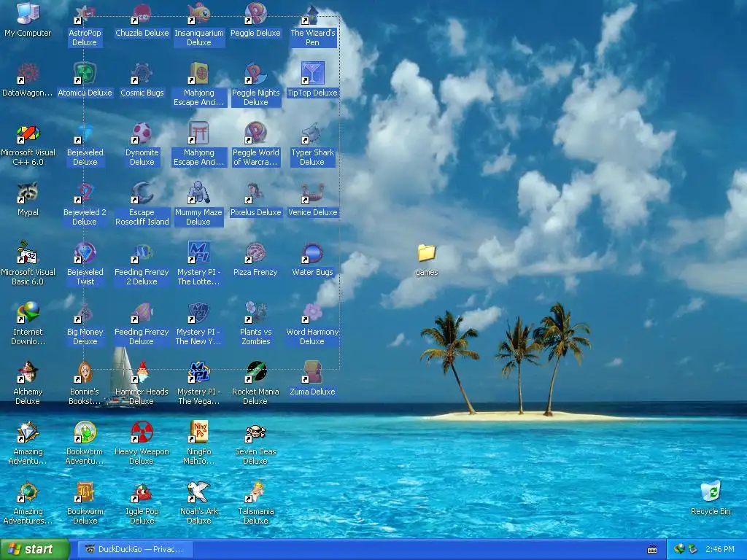Image resolution: width=747 pixels, height=560 pixels.
Task: Click Mystery PI - The Lotte... shortcut
Action: [x=198, y=252]
